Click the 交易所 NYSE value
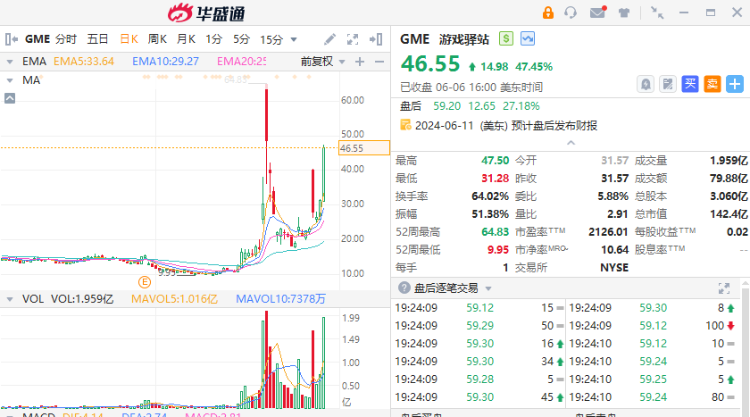Image resolution: width=750 pixels, height=417 pixels. 614,267
